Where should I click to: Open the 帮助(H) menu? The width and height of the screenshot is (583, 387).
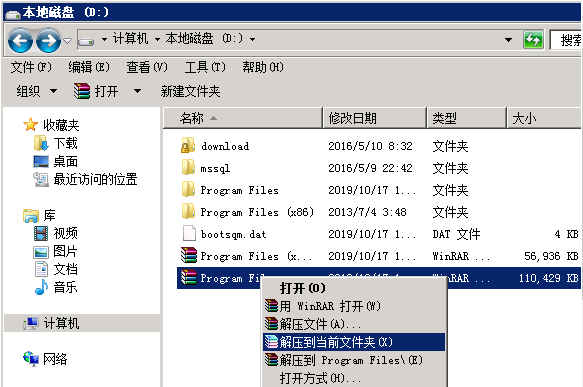263,67
